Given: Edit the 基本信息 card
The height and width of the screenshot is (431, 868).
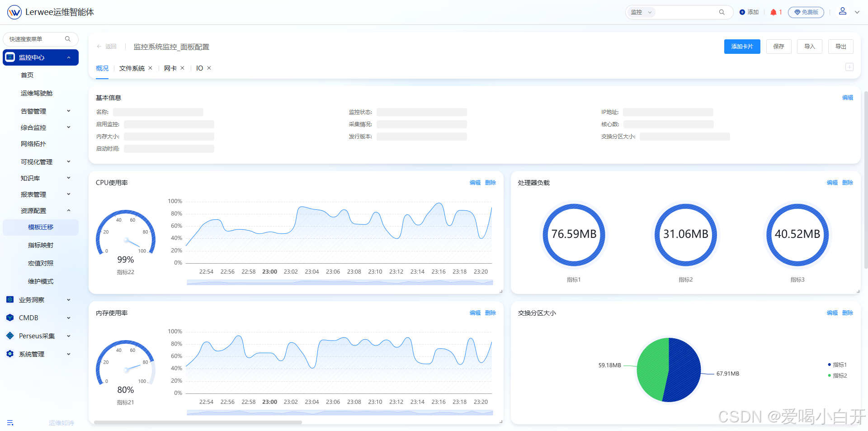Looking at the screenshot, I should click(x=848, y=98).
